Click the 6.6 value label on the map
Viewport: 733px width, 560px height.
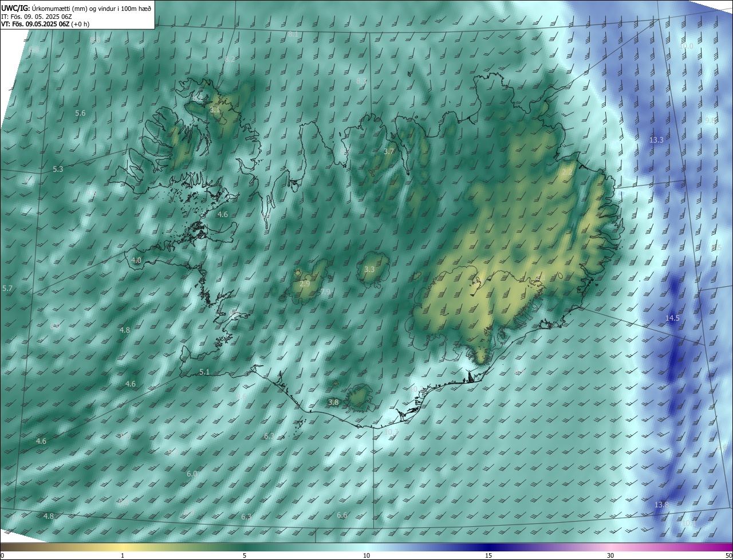click(x=342, y=515)
